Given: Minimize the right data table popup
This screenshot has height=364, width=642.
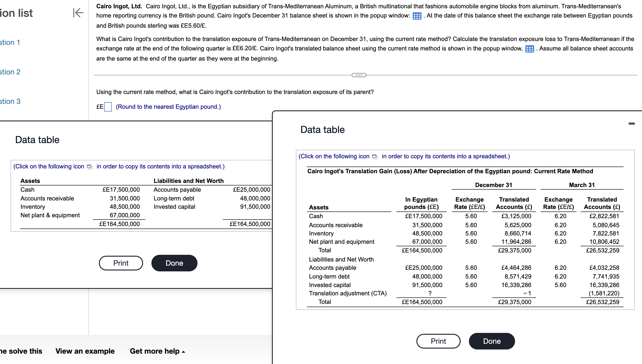Looking at the screenshot, I should [631, 123].
